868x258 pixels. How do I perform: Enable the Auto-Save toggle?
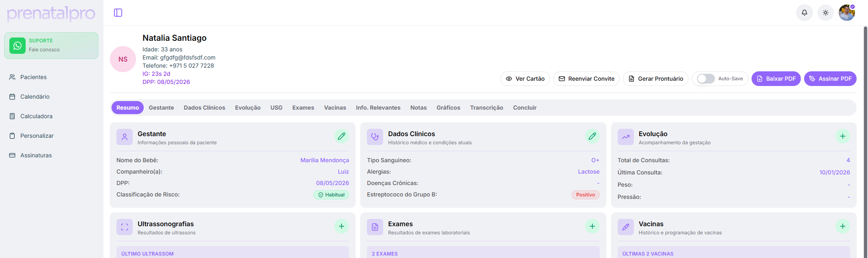click(x=706, y=79)
